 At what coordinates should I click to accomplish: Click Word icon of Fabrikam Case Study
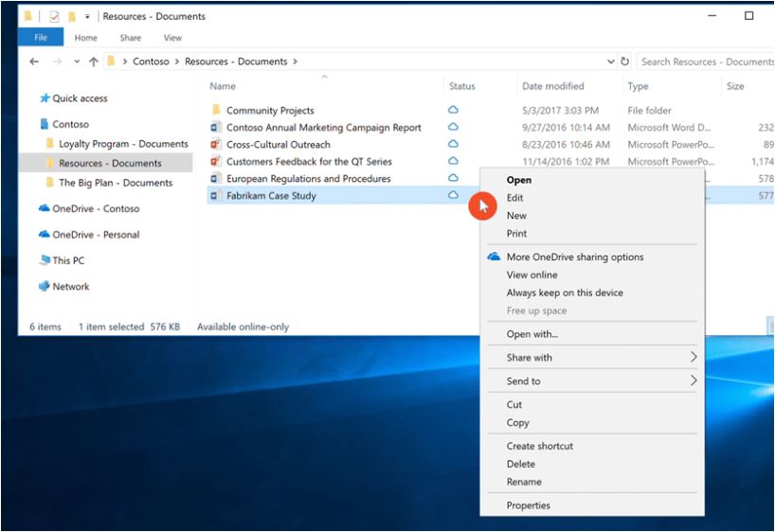tap(215, 195)
